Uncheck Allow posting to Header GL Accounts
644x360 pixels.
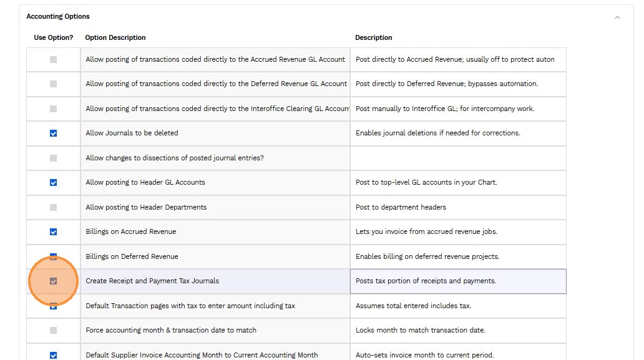click(x=53, y=182)
